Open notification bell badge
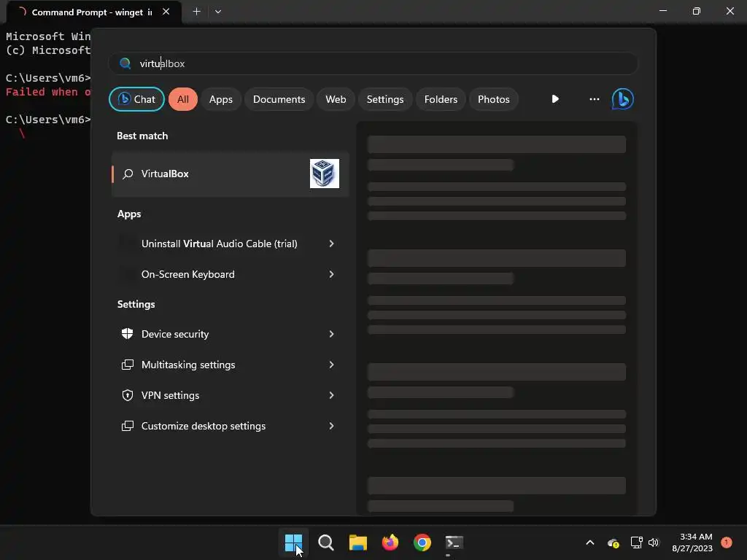747x560 pixels. click(727, 542)
